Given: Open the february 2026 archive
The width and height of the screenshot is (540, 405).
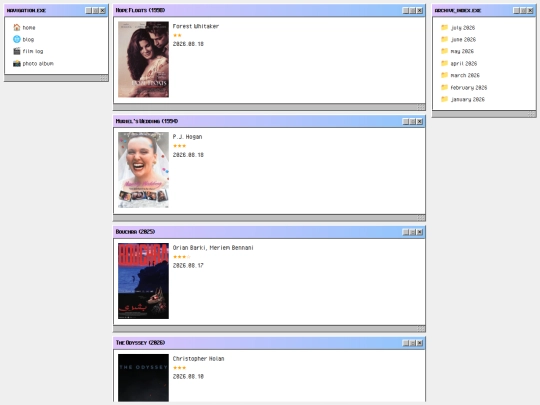Looking at the screenshot, I should coord(469,87).
